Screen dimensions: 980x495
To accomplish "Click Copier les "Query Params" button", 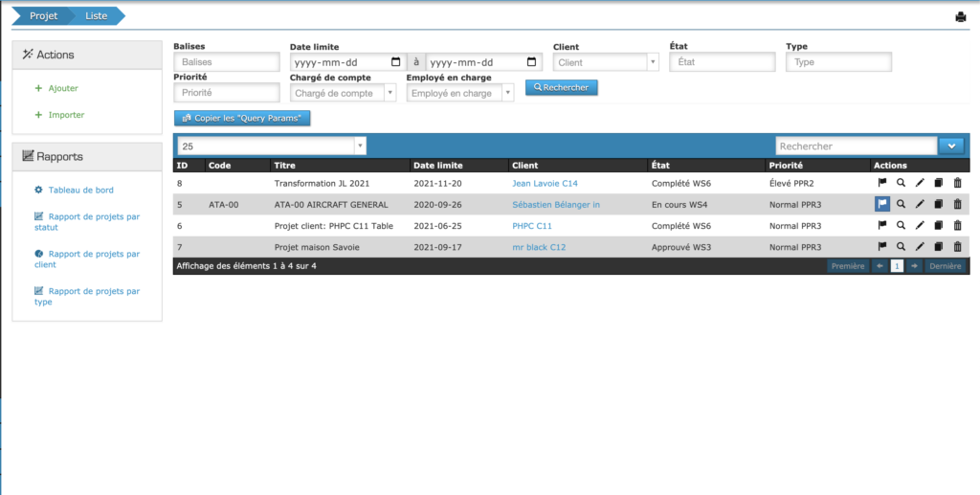I will [x=242, y=118].
